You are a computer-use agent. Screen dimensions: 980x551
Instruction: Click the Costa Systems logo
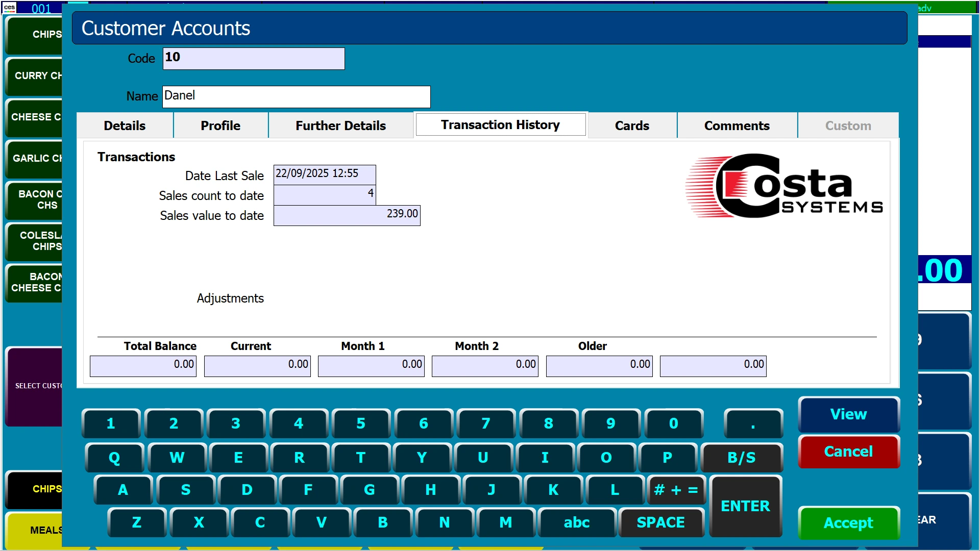[783, 186]
